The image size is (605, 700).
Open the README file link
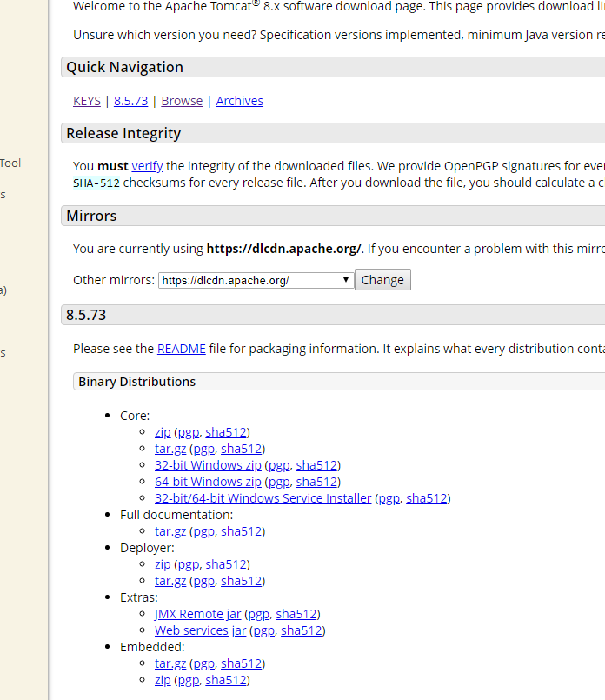click(182, 349)
